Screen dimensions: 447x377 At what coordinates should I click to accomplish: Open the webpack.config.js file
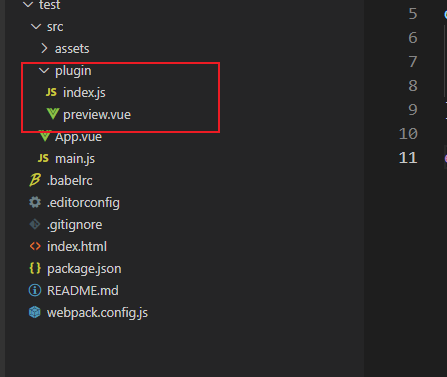pyautogui.click(x=97, y=313)
